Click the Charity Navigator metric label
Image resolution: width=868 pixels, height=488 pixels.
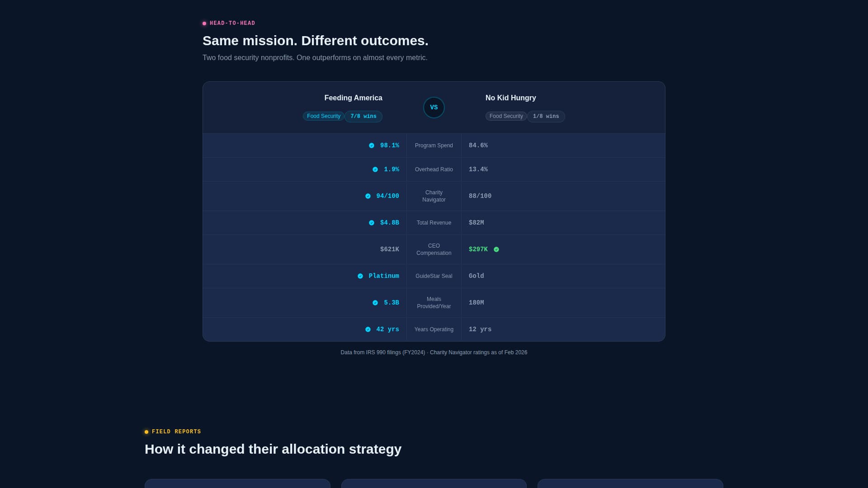click(434, 196)
